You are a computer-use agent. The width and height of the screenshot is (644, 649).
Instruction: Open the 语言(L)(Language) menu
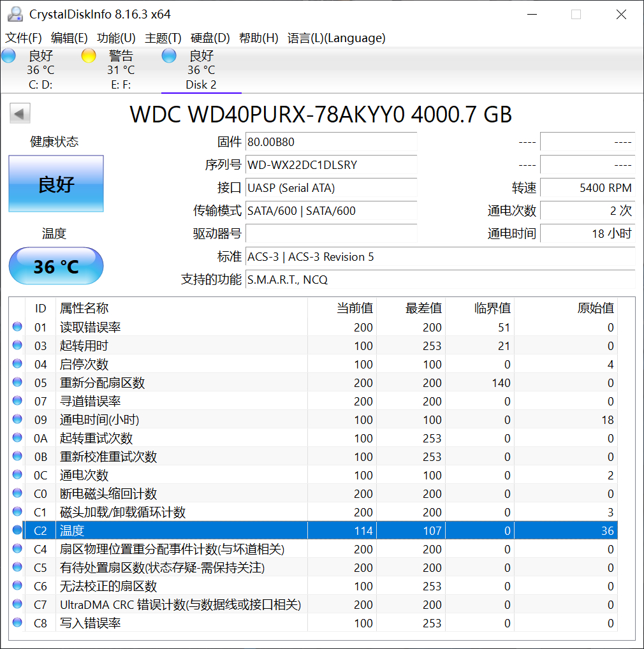(x=337, y=38)
